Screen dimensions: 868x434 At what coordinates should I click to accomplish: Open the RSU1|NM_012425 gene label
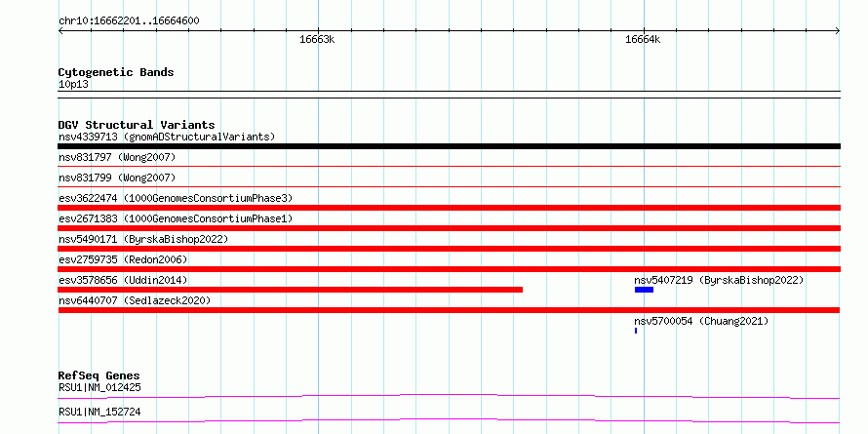coord(99,387)
